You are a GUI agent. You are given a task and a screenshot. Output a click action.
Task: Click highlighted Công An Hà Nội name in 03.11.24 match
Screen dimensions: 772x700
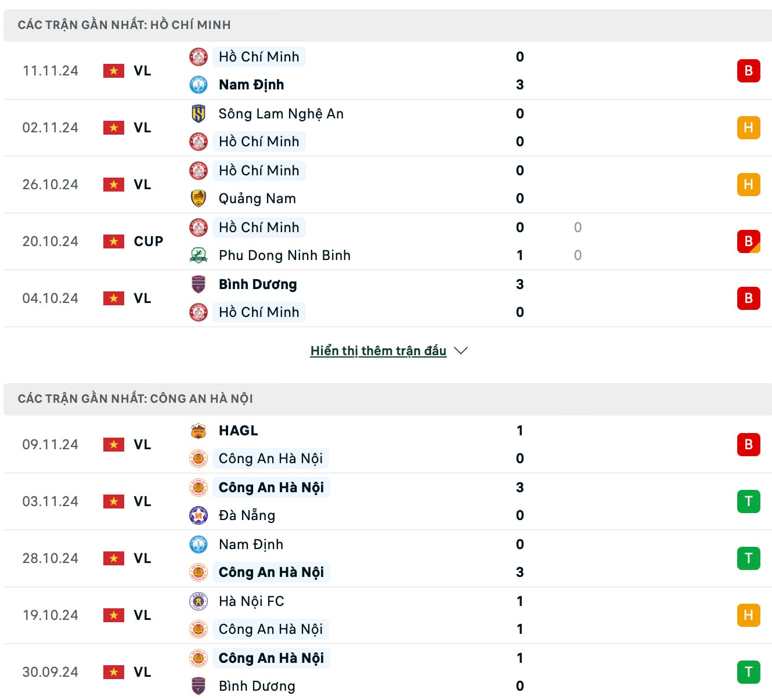point(271,488)
